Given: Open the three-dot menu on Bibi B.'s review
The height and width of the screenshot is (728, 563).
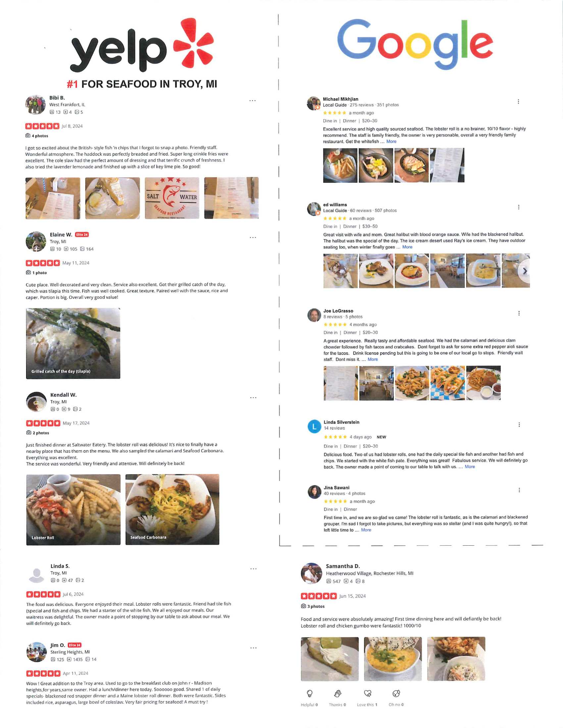Looking at the screenshot, I should 252,100.
